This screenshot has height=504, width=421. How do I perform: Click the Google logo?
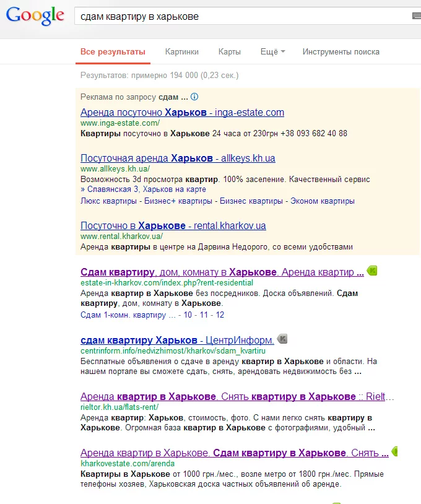pyautogui.click(x=35, y=15)
